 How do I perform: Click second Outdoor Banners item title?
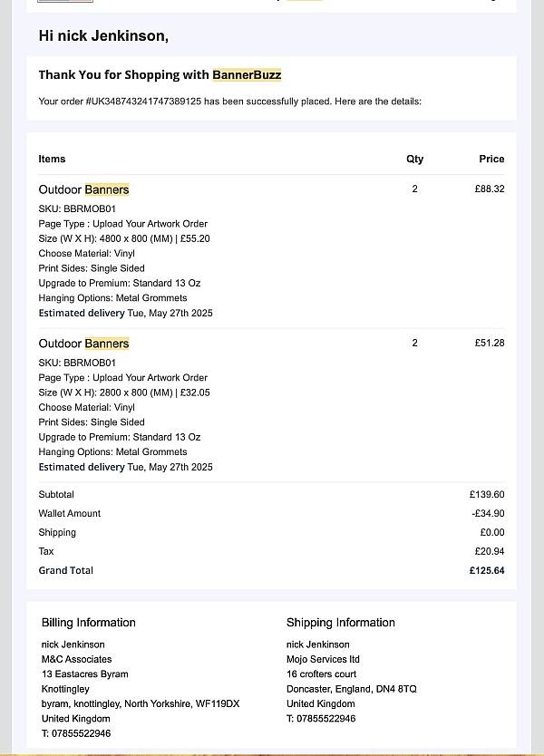84,344
